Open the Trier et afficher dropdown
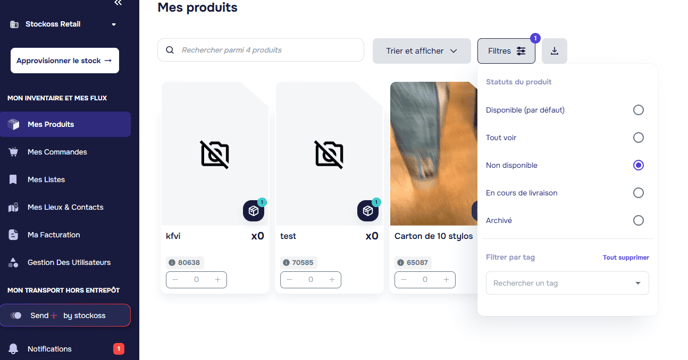 [x=422, y=51]
